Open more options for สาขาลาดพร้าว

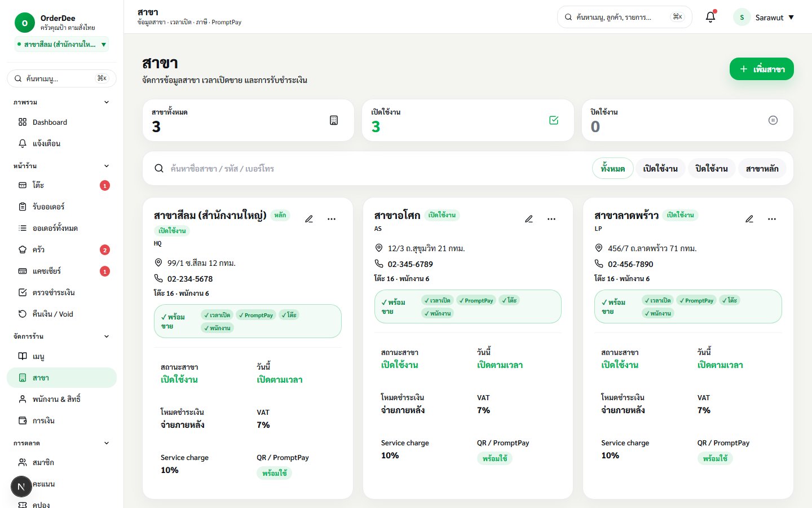point(772,219)
